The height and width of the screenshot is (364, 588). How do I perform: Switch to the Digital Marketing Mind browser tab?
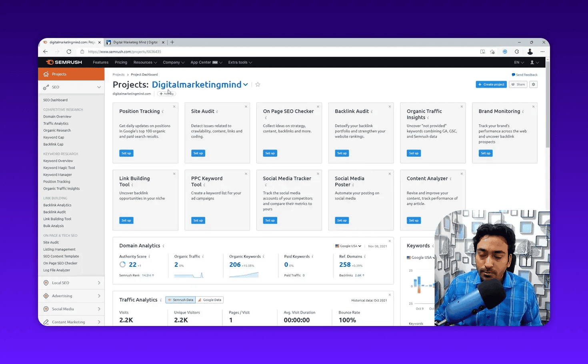[134, 42]
